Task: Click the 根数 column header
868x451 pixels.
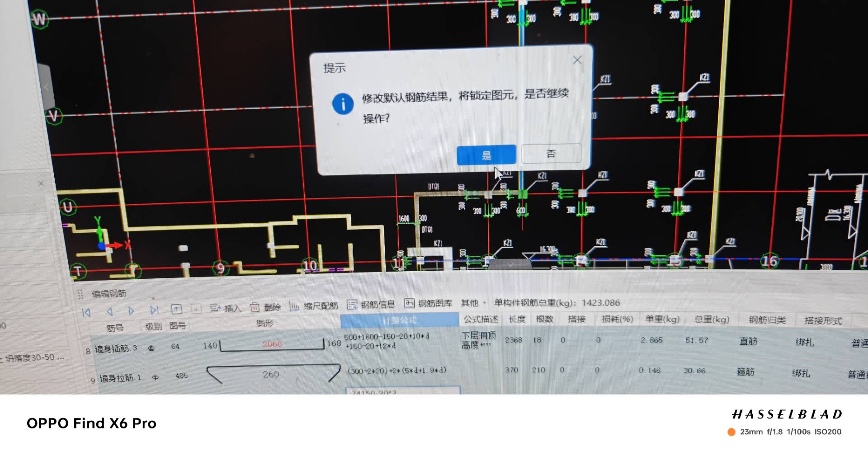Action: click(x=545, y=319)
